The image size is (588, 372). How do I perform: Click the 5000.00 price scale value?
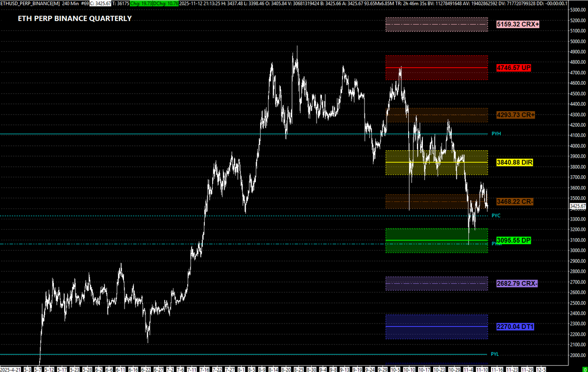pyautogui.click(x=578, y=42)
